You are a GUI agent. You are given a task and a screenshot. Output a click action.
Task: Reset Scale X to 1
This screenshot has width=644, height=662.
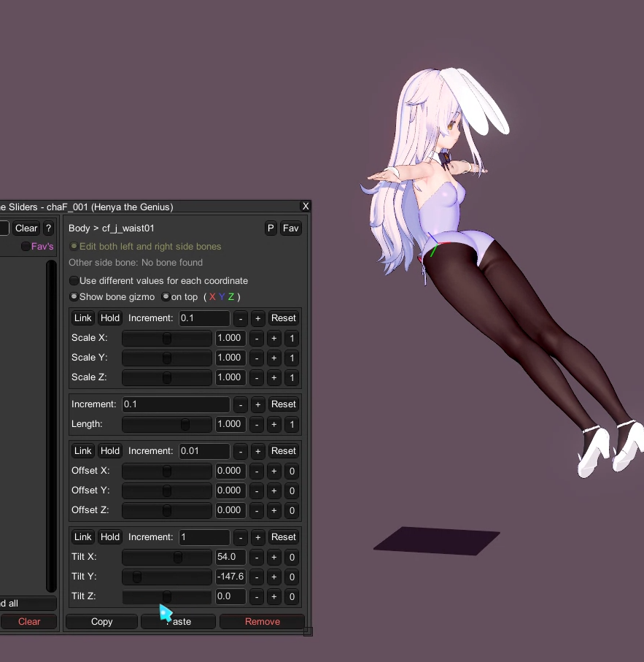coord(292,338)
